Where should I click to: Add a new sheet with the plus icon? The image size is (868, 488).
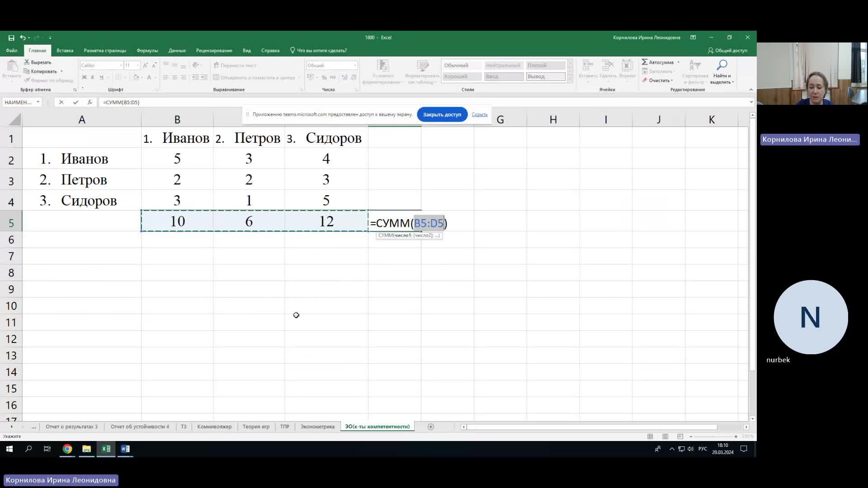[431, 427]
